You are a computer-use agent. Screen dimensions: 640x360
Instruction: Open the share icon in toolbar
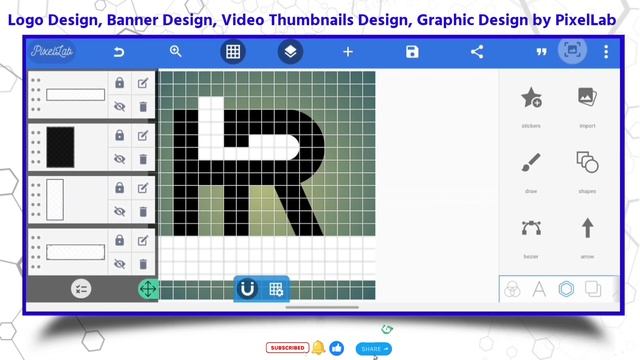pyautogui.click(x=477, y=52)
